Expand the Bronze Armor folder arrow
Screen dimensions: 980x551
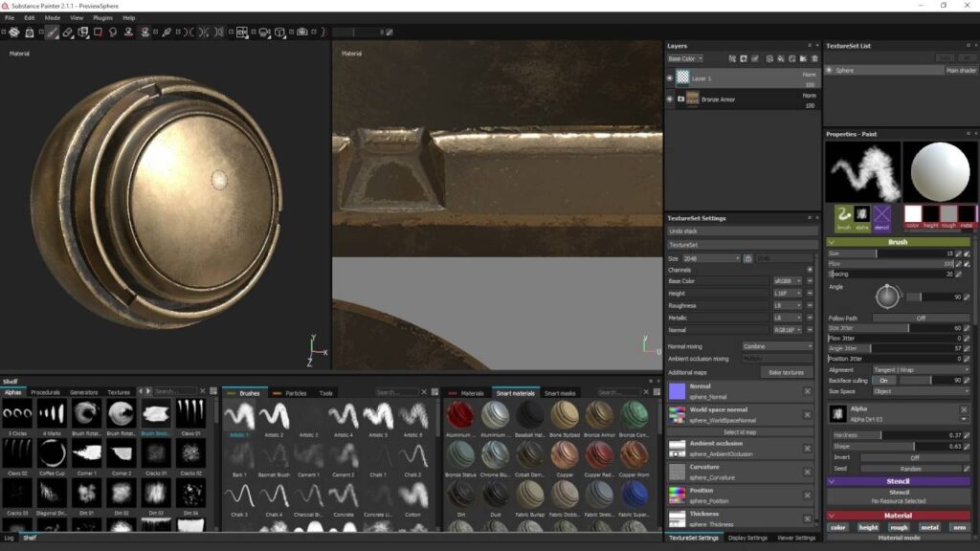tap(680, 99)
